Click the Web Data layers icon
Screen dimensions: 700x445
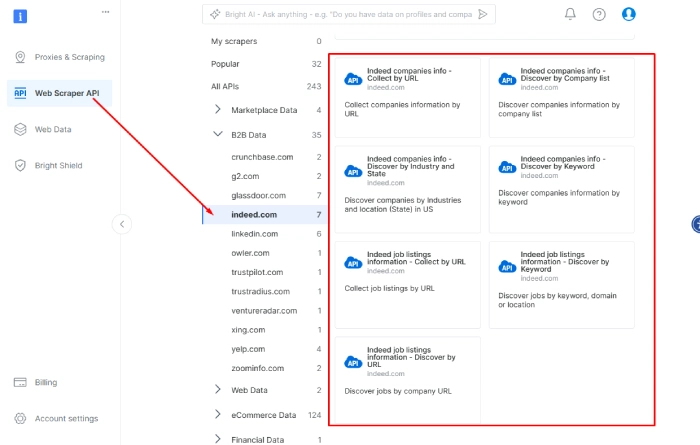(x=20, y=129)
